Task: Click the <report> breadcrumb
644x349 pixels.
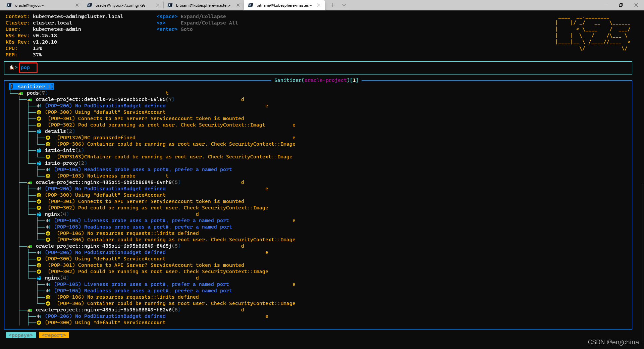Action: (54, 335)
